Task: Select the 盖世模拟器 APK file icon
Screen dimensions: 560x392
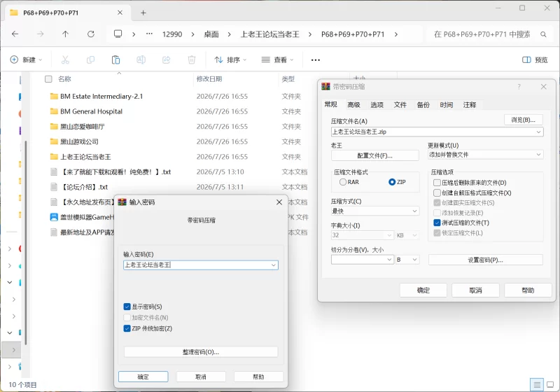Action: click(x=54, y=217)
